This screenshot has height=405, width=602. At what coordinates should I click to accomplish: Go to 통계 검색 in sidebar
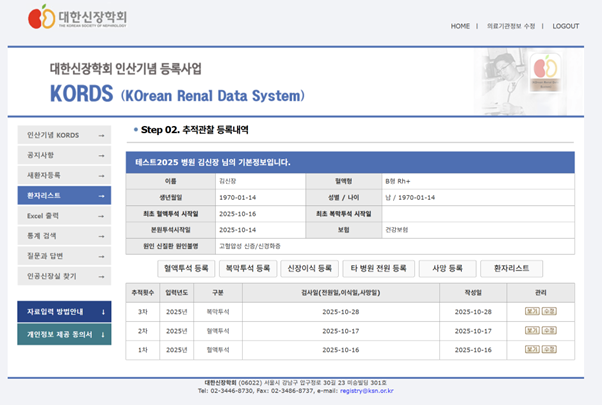coord(64,235)
